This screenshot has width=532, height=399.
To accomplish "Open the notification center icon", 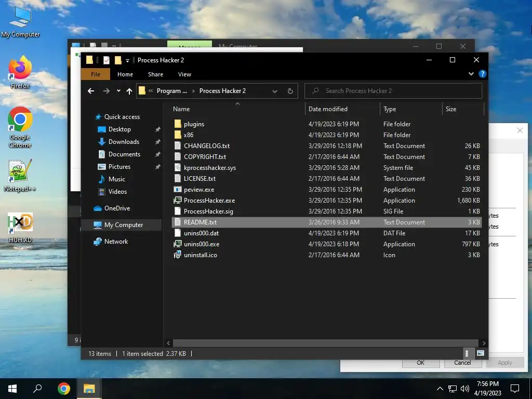I will (x=515, y=389).
